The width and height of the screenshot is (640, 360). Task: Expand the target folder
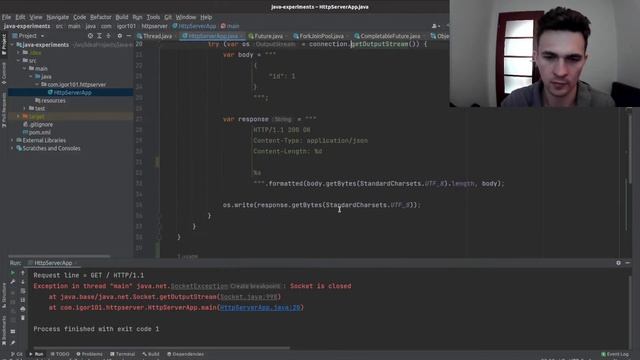(x=18, y=116)
